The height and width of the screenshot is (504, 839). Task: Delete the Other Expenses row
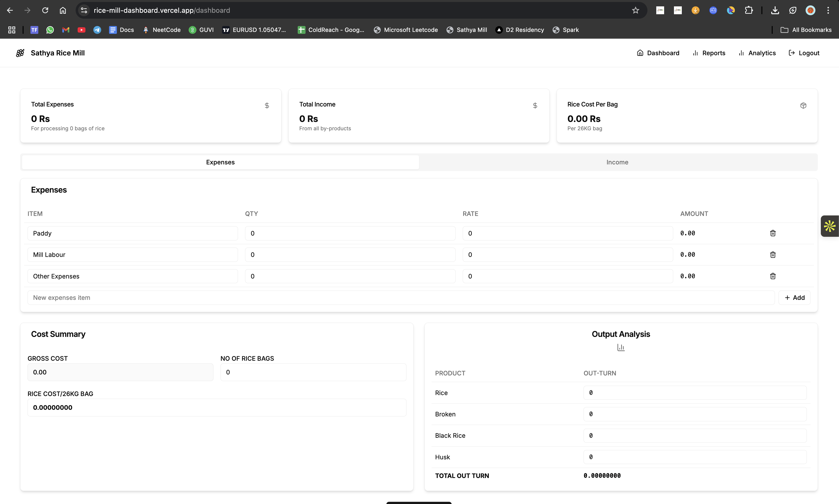[x=773, y=276]
